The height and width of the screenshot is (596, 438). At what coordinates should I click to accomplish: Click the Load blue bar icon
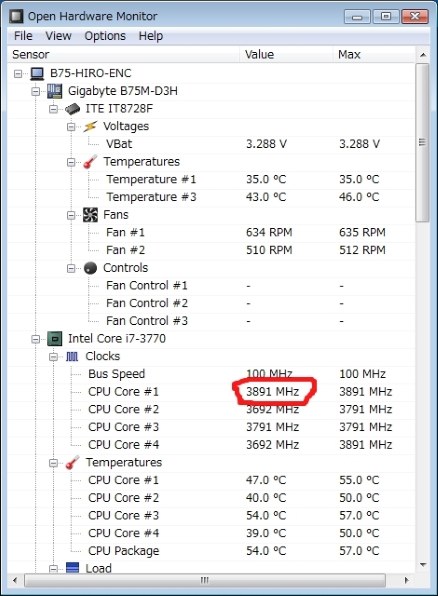(x=72, y=568)
